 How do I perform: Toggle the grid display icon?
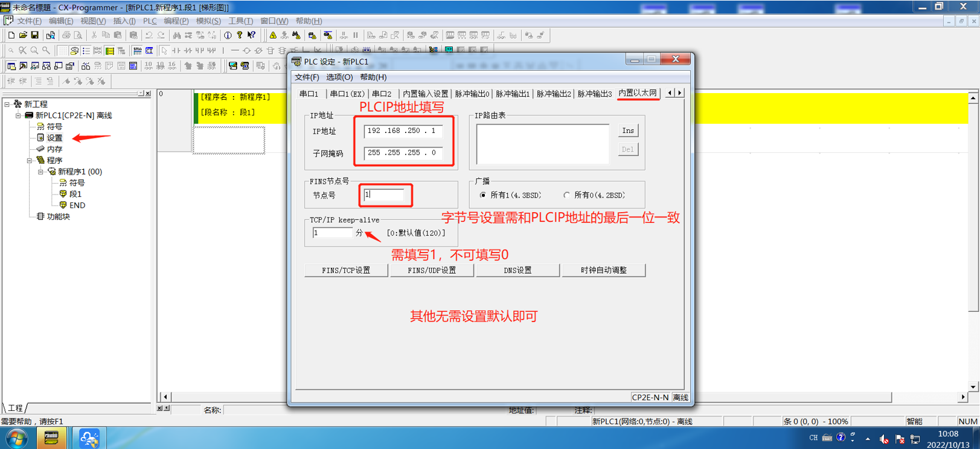click(x=63, y=51)
